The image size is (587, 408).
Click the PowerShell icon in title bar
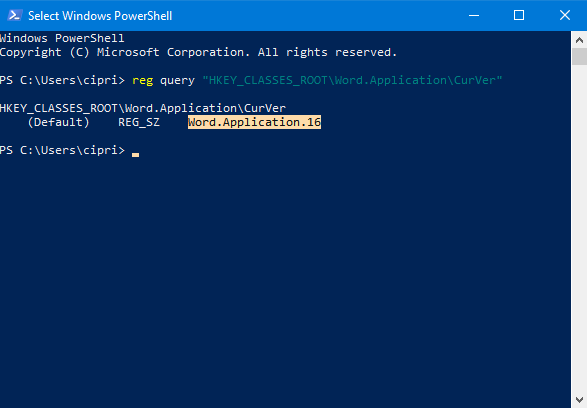pyautogui.click(x=14, y=15)
